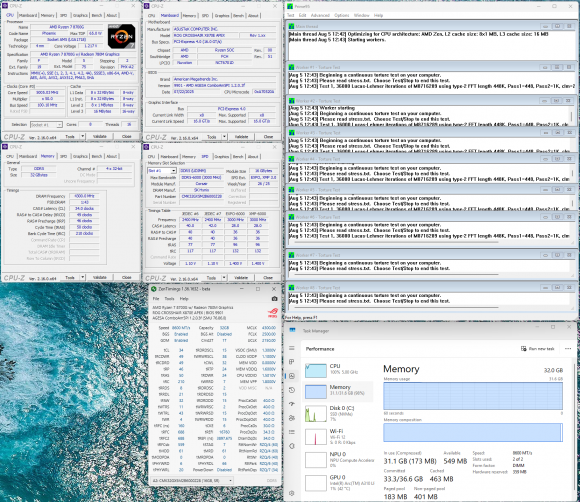The image size is (580, 502).
Task: Expand Slot #1 dropdown in CPU-Z SPD window
Action: tap(173, 171)
